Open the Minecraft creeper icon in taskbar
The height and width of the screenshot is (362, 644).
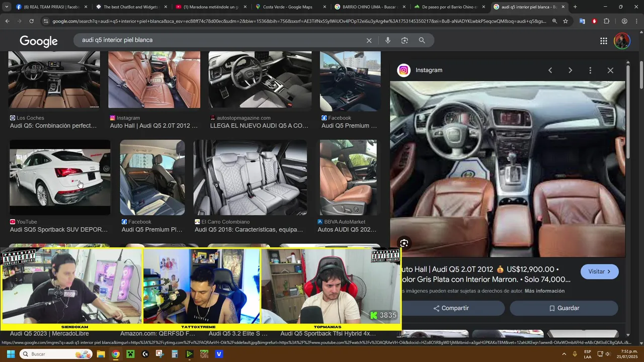130,354
